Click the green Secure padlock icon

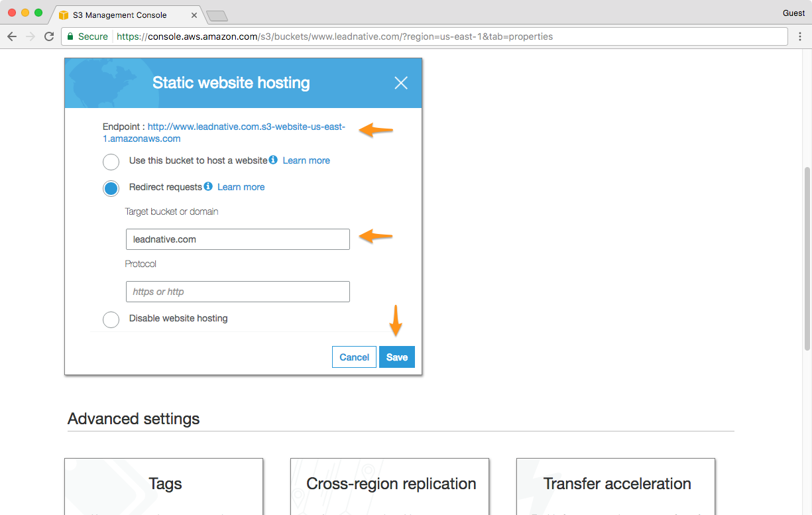[70, 36]
